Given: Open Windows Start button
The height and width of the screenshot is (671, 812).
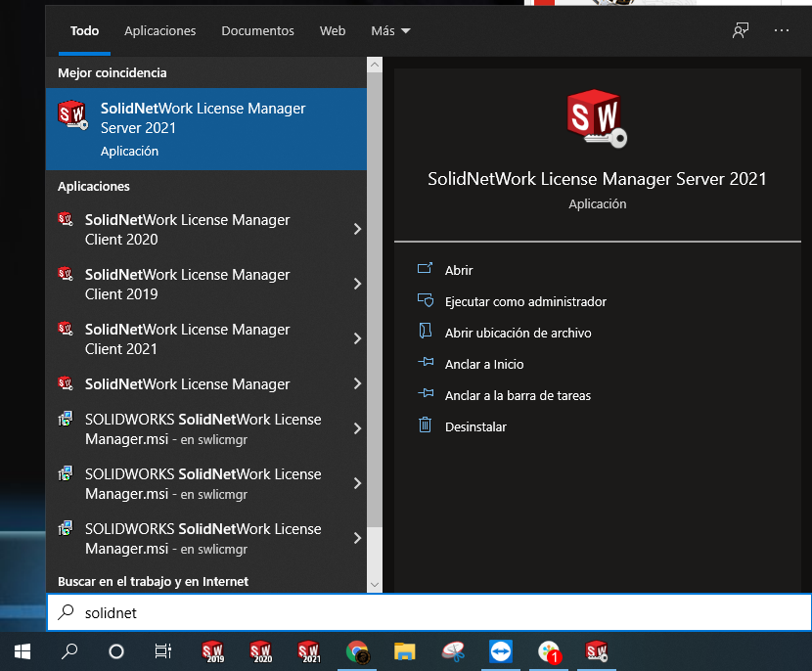Looking at the screenshot, I should [23, 651].
